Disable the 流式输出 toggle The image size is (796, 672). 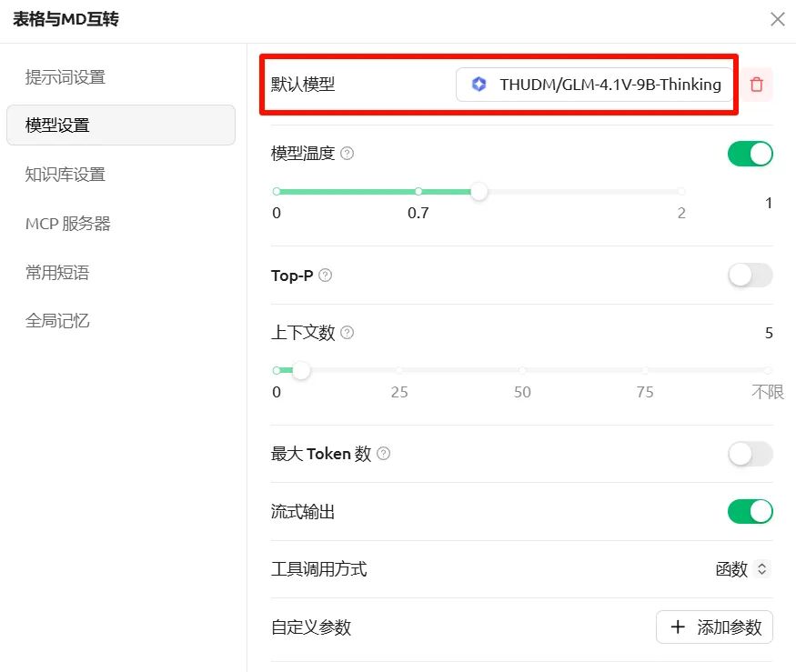click(750, 511)
